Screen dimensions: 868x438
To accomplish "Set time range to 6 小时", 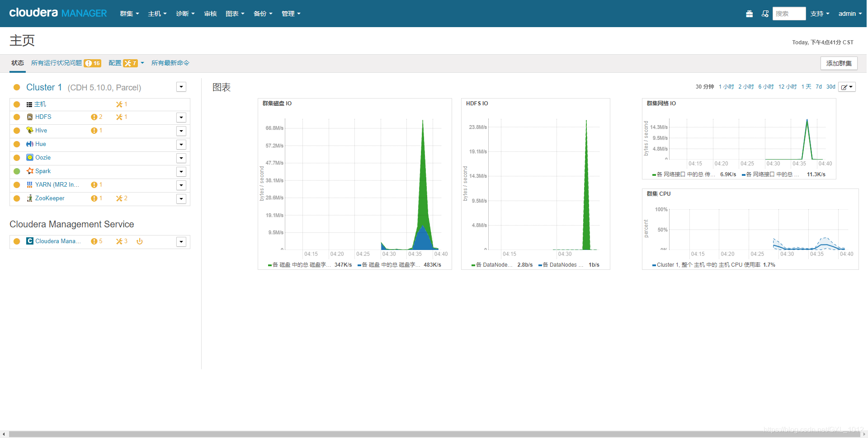I will tap(766, 87).
